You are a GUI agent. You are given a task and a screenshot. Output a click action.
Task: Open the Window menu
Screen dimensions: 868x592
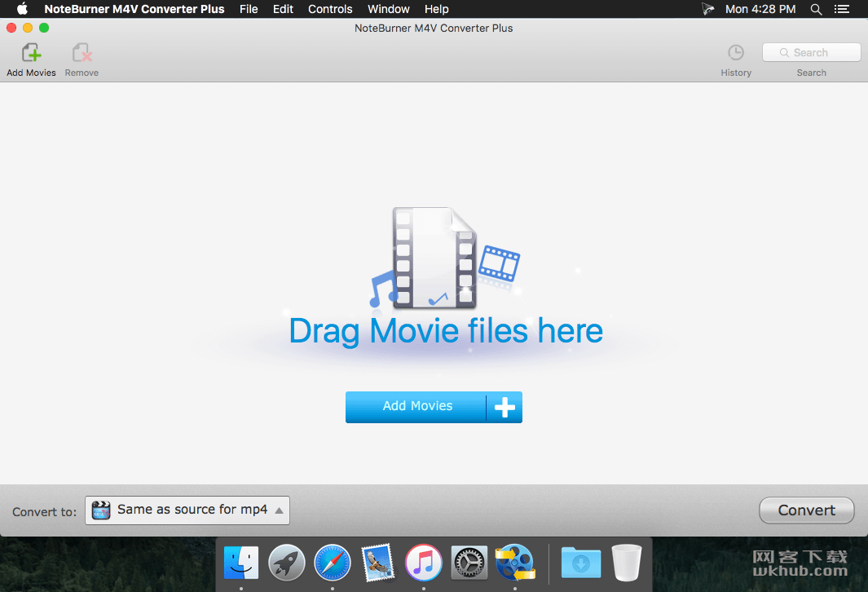point(389,9)
